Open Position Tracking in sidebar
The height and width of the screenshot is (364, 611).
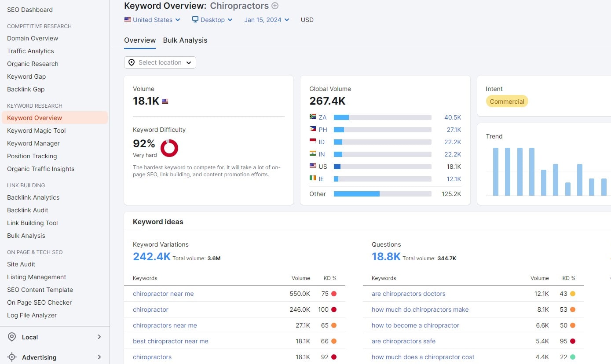tap(32, 156)
